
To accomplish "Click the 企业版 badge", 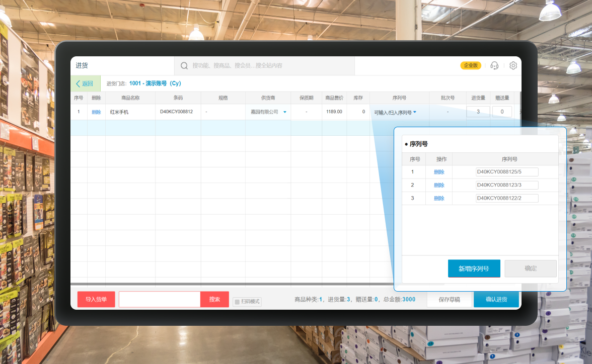I will [x=471, y=65].
